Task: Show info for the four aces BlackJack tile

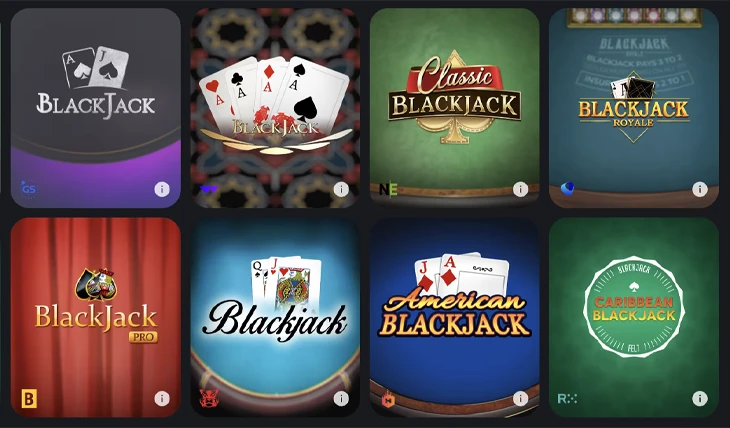Action: pyautogui.click(x=341, y=189)
